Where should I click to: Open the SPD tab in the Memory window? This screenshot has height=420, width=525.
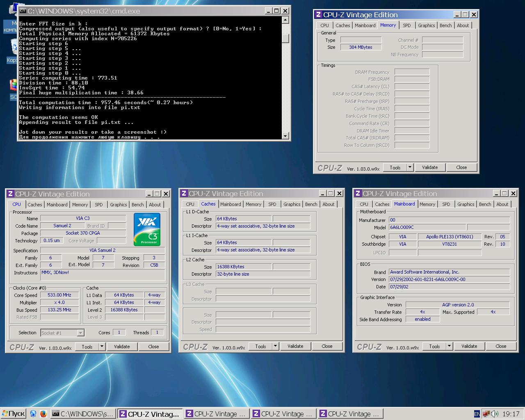pos(406,25)
